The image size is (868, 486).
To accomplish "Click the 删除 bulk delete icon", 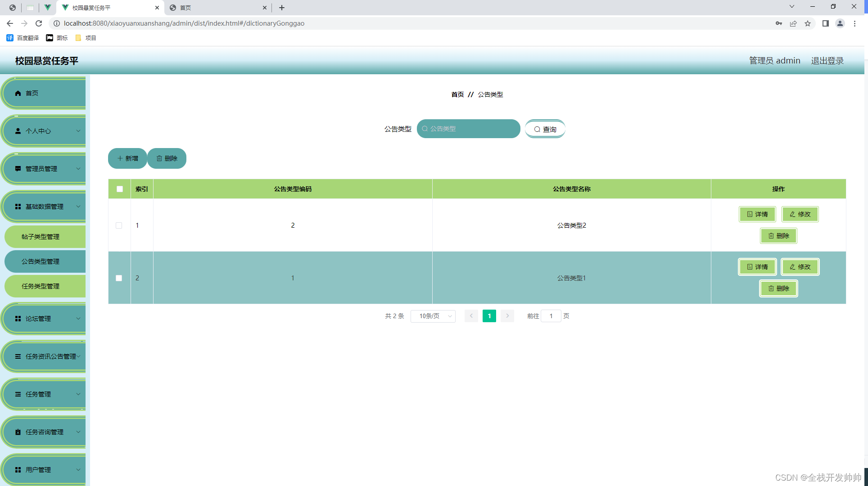I will (x=167, y=158).
